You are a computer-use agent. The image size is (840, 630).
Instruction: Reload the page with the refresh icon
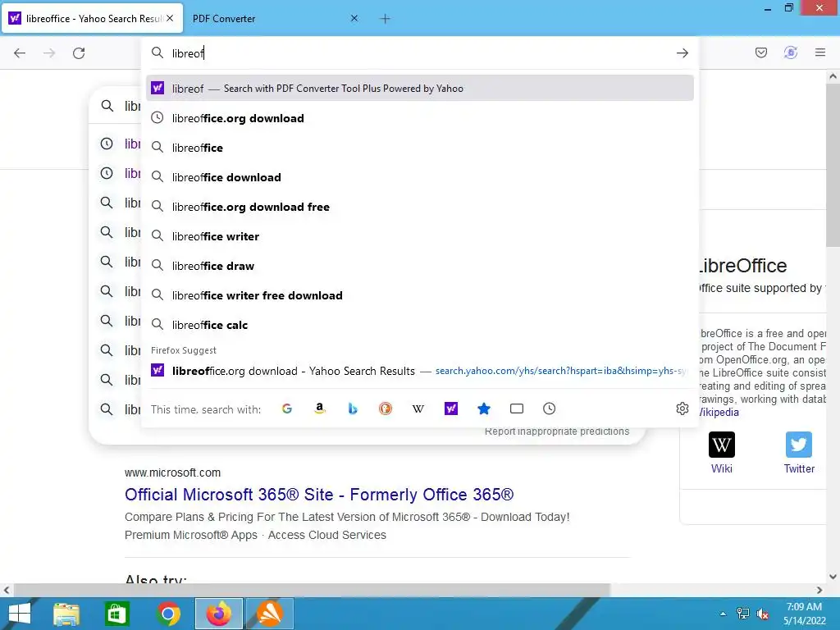pyautogui.click(x=79, y=53)
